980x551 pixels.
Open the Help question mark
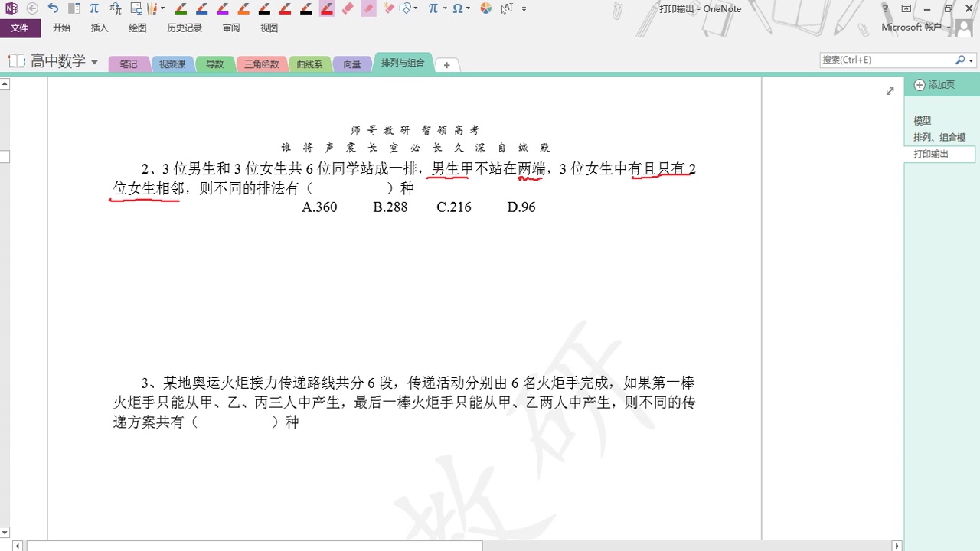coord(886,8)
